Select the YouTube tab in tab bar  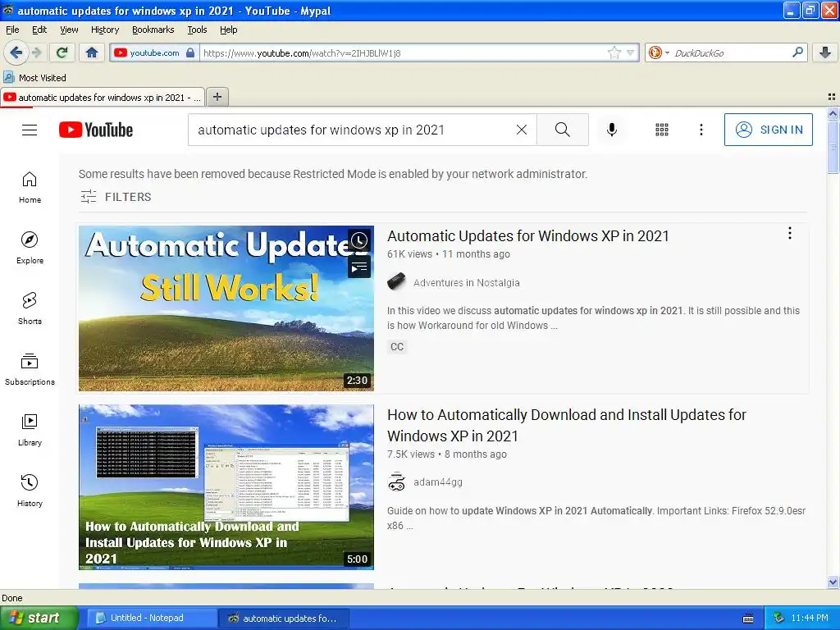(103, 97)
